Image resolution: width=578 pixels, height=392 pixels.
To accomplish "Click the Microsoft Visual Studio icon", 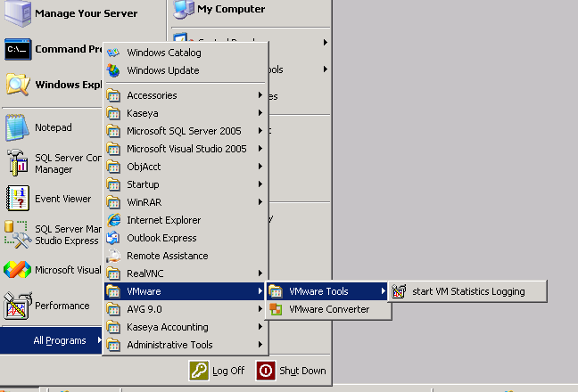I will pos(17,270).
